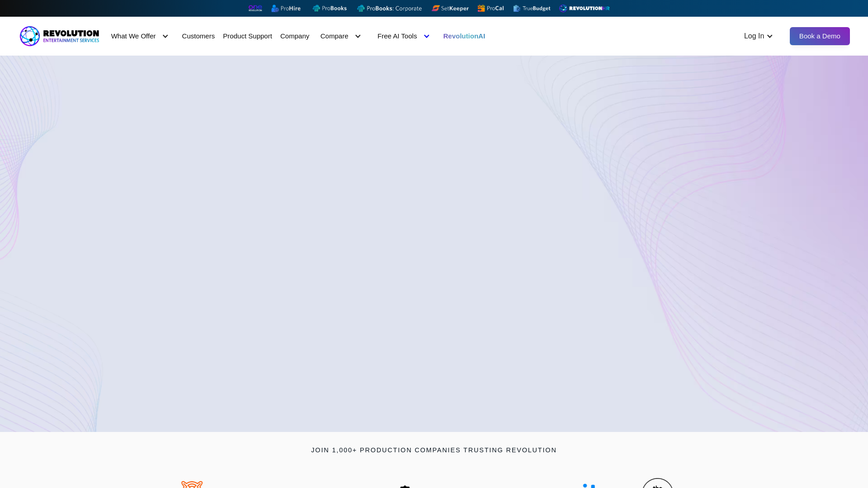868x488 pixels.
Task: Expand the What We Offer menu
Action: coord(140,36)
